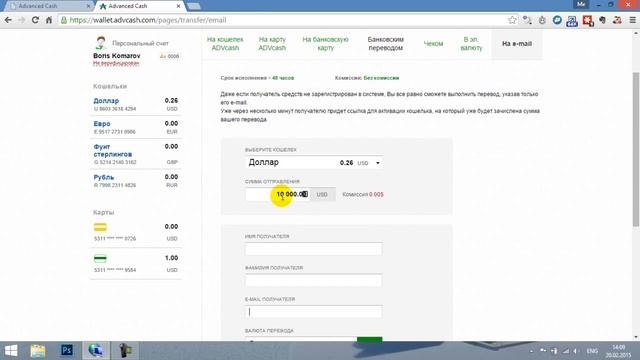The width and height of the screenshot is (640, 360).
Task: Click the volume icon in system tray
Action: (x=576, y=351)
